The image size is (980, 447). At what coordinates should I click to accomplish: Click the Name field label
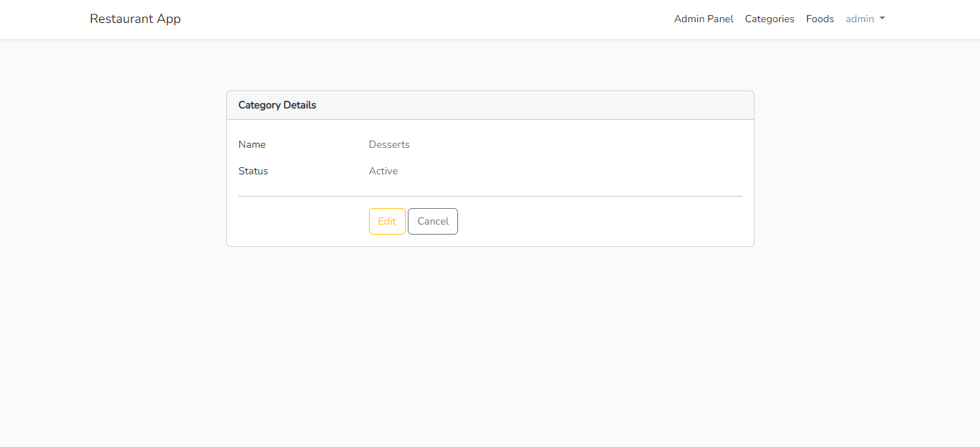(x=252, y=144)
